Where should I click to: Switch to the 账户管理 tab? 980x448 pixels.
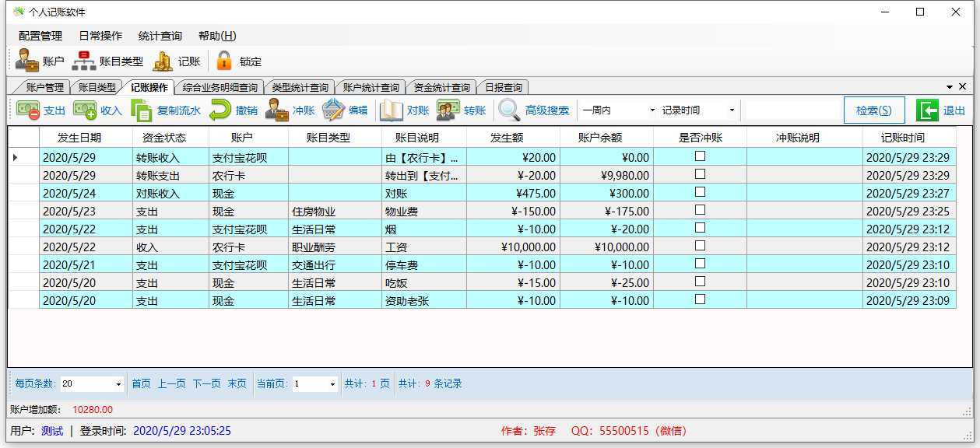click(44, 88)
